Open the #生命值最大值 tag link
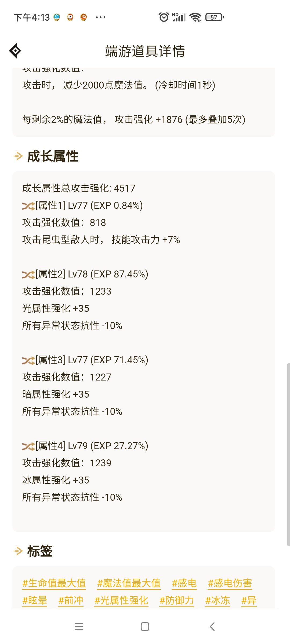Viewport: 290px width, 644px height. (x=54, y=583)
